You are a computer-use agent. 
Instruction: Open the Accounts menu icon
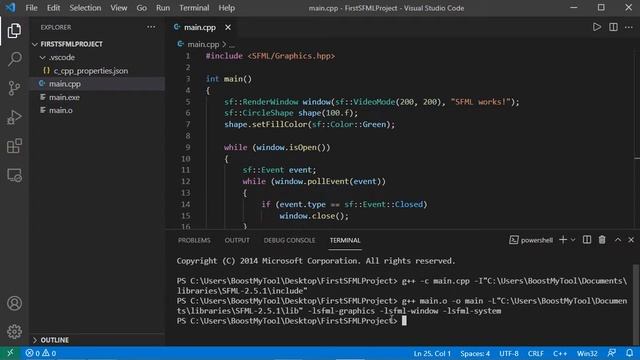[x=14, y=303]
